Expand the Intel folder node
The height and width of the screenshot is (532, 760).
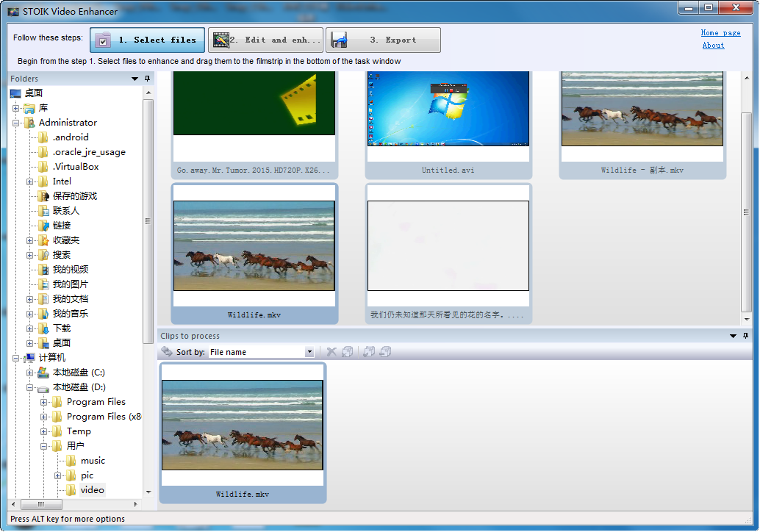pos(30,181)
